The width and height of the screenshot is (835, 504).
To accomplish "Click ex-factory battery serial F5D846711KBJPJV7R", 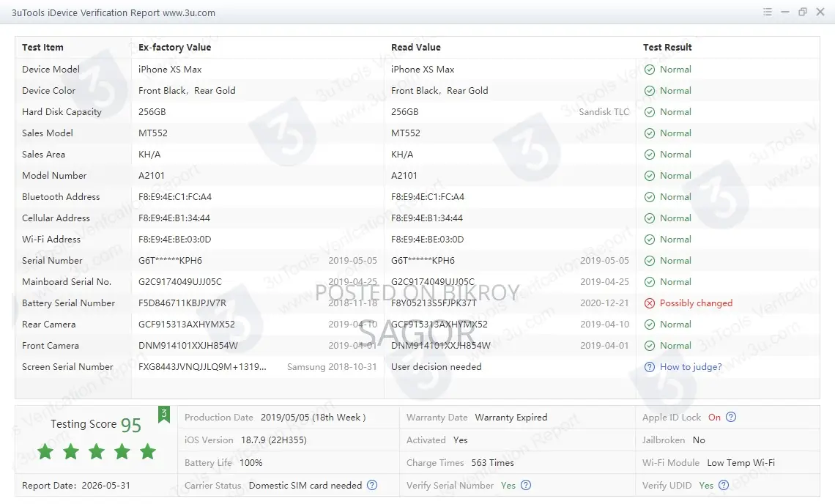I will pyautogui.click(x=182, y=303).
